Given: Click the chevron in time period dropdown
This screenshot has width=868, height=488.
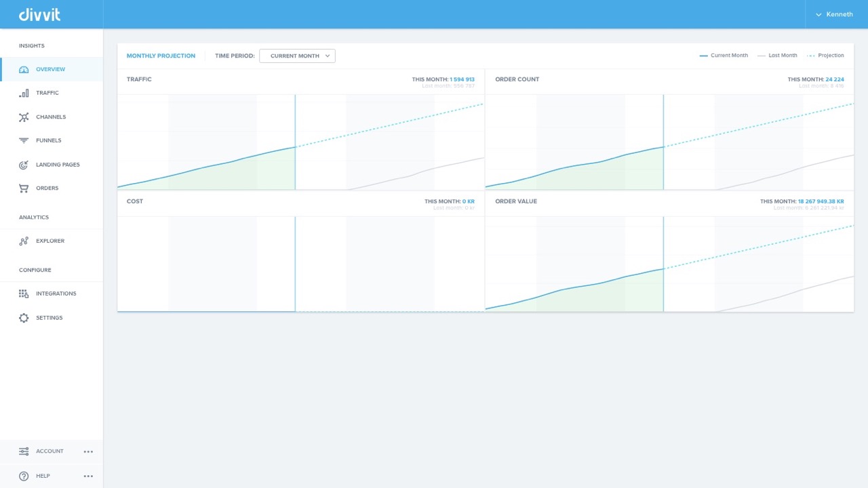Looking at the screenshot, I should pos(328,56).
